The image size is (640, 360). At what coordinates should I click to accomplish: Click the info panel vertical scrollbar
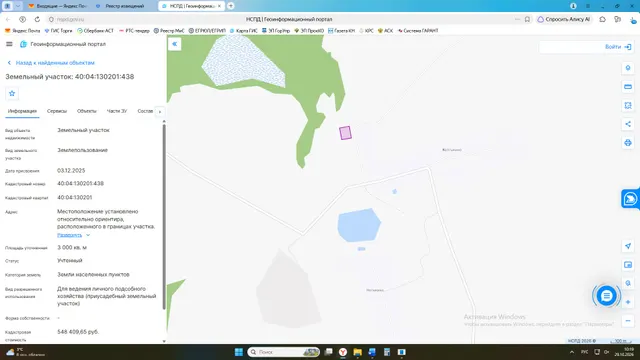164,216
